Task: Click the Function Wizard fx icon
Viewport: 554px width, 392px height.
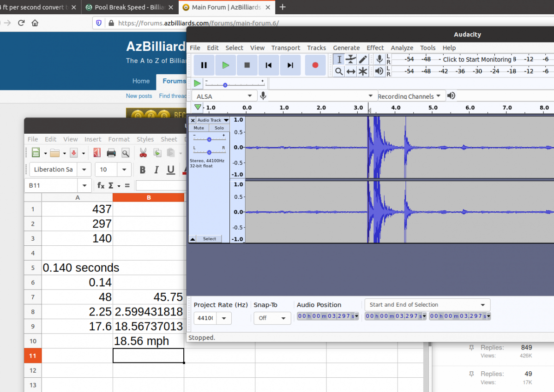Action: (x=101, y=185)
